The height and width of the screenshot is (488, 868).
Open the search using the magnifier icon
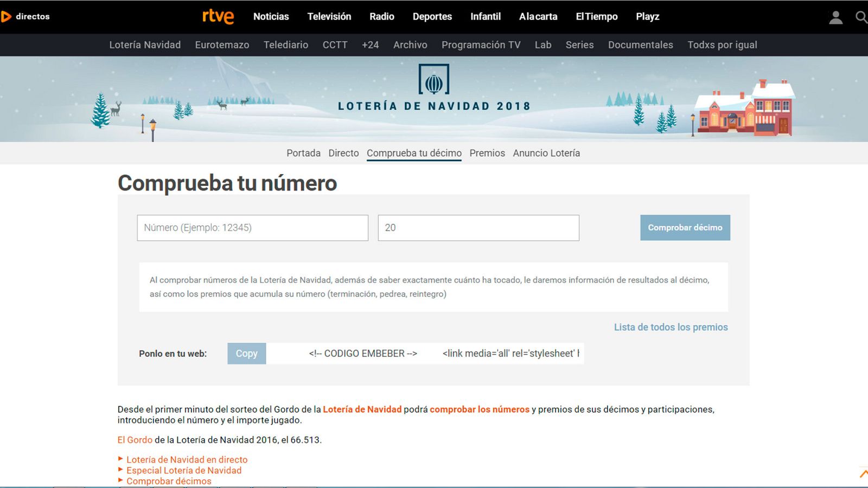(860, 17)
